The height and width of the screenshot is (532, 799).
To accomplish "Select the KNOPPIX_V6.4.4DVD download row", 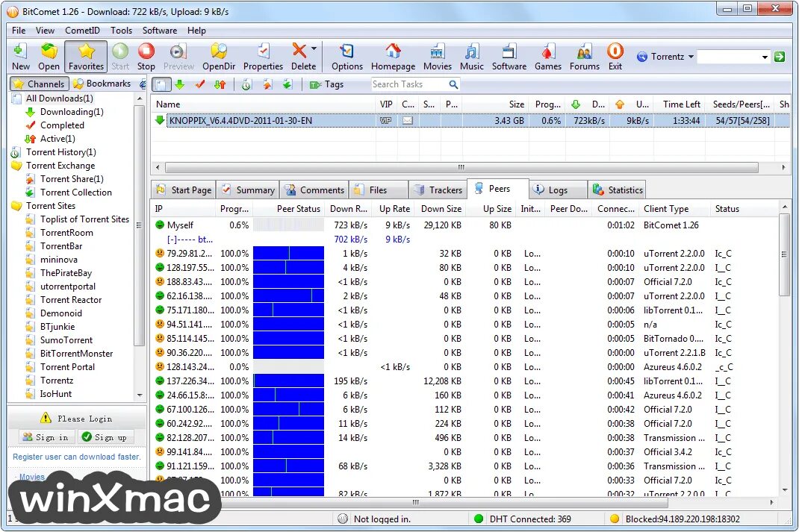I will tap(470, 121).
